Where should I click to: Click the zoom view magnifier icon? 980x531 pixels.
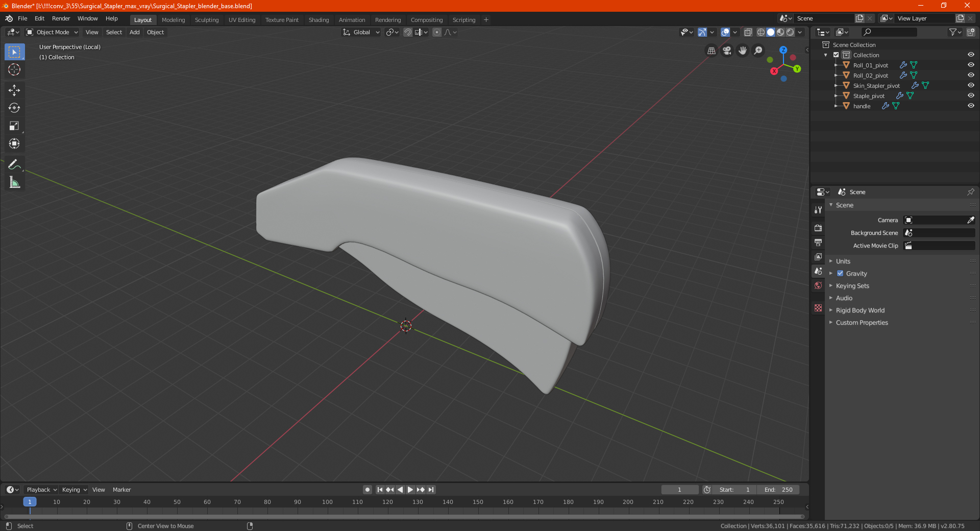click(x=758, y=51)
